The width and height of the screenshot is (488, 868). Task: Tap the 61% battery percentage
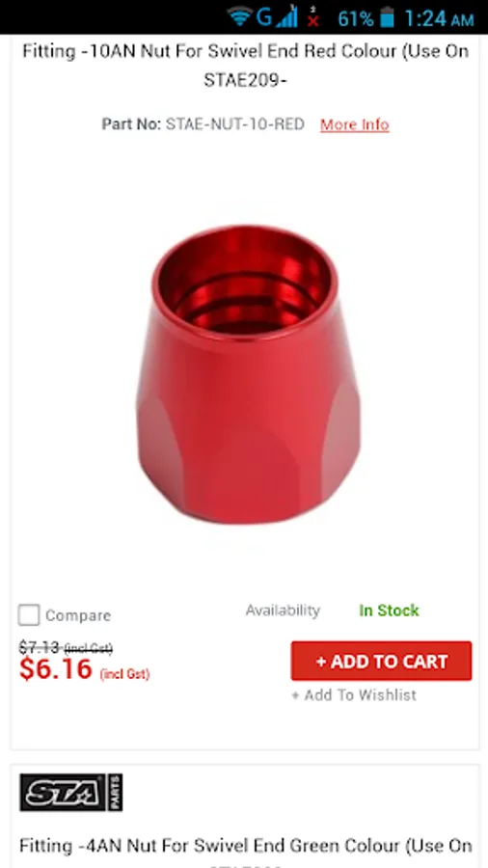click(x=356, y=19)
